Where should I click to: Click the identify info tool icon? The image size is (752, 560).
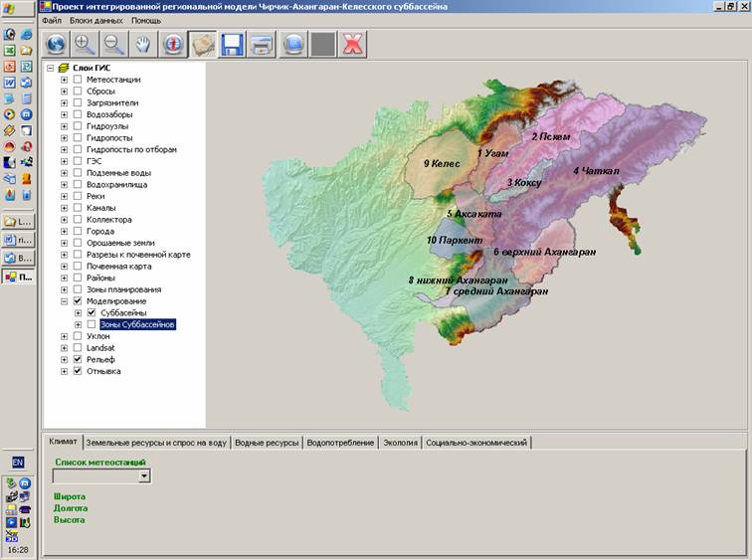click(173, 44)
